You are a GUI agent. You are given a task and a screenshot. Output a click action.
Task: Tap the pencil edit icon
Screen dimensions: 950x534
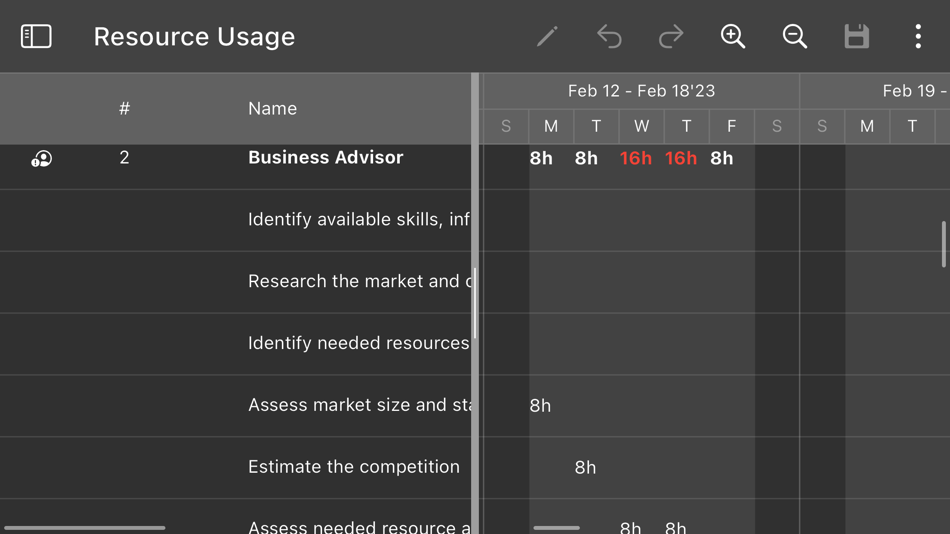pos(547,36)
